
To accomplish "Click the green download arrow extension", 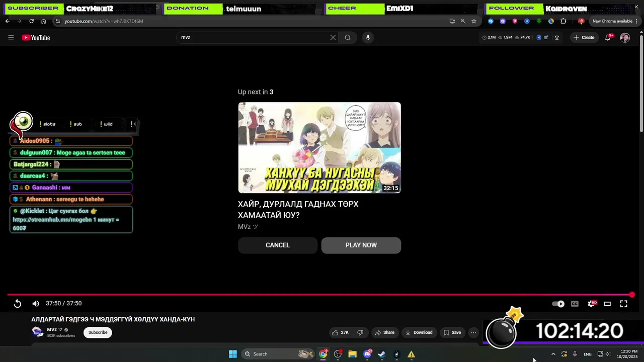I will (539, 21).
